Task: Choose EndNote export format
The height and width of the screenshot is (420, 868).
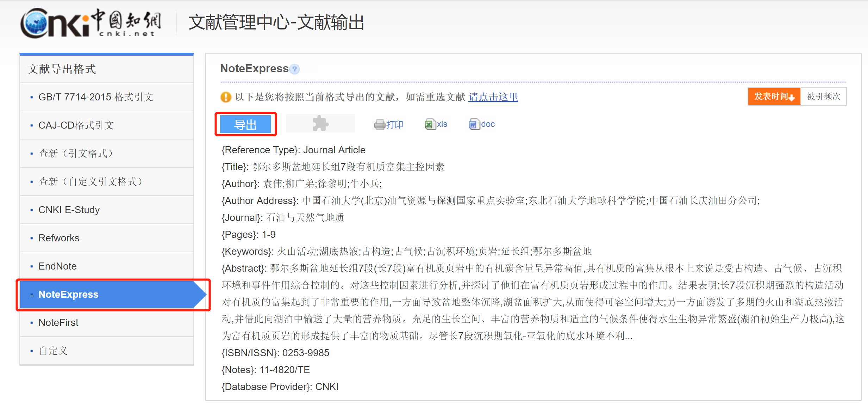Action: (x=57, y=266)
